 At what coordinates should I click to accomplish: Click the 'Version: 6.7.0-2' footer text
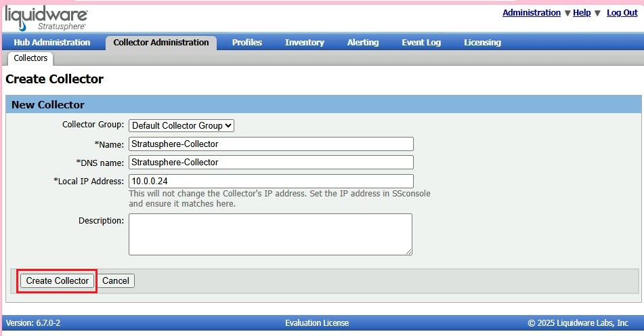(x=33, y=323)
